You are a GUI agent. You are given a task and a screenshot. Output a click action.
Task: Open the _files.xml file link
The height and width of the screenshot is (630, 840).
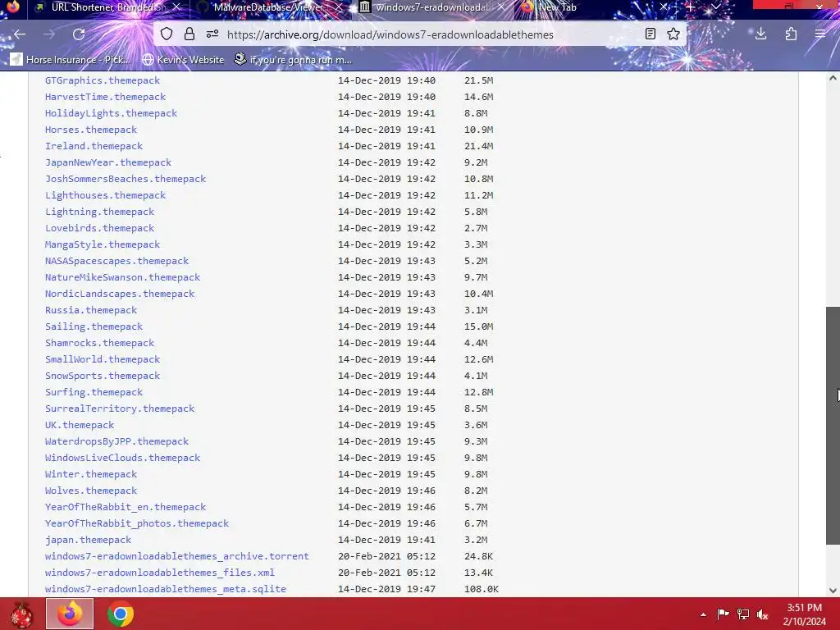click(160, 573)
